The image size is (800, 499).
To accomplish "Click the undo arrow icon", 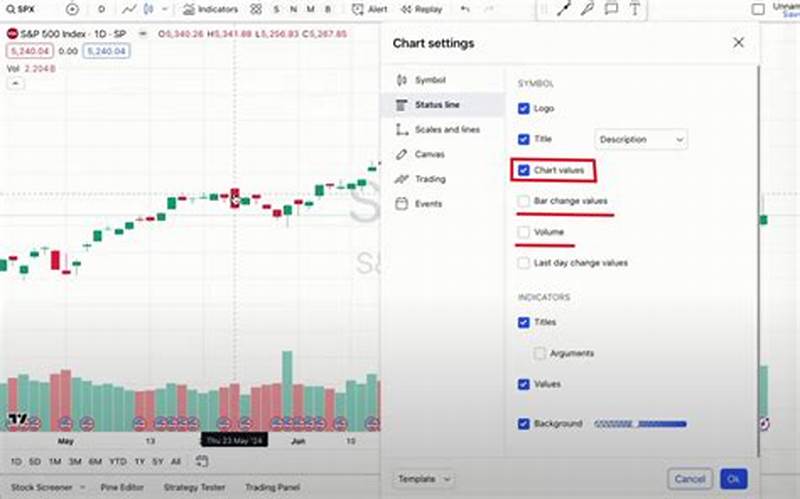I will (x=465, y=9).
